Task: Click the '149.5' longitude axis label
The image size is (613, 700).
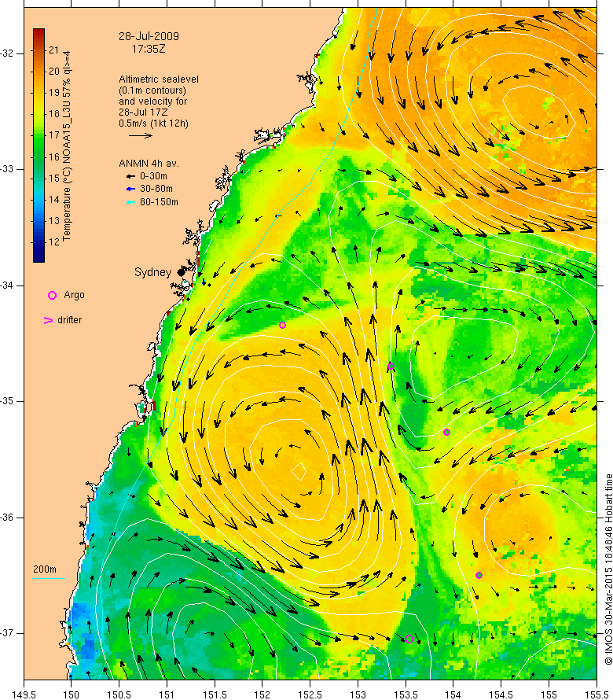Action: pyautogui.click(x=24, y=695)
